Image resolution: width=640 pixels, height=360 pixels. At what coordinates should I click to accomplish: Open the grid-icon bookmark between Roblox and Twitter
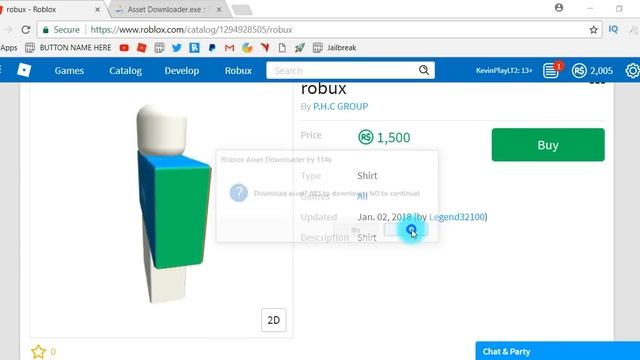tap(159, 48)
